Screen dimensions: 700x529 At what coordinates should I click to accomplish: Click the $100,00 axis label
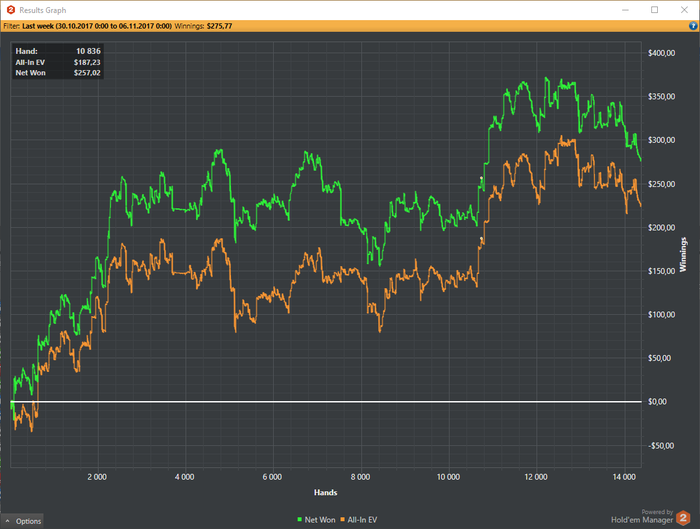[x=662, y=315]
